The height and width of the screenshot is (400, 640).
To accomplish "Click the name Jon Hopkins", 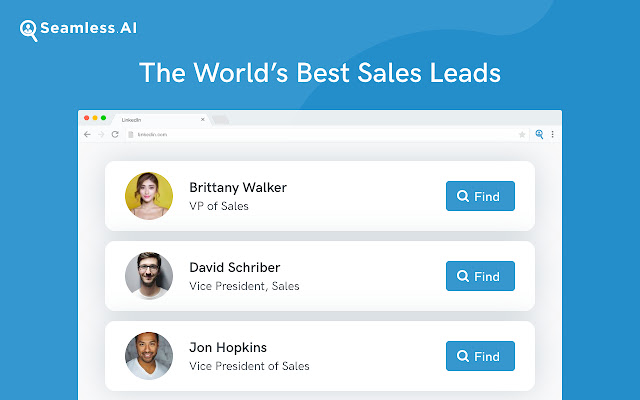I will pyautogui.click(x=228, y=347).
